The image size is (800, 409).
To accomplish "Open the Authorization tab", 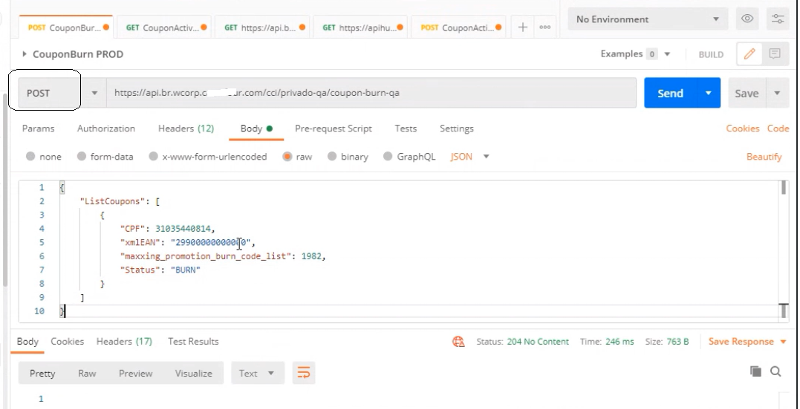I will coord(106,129).
